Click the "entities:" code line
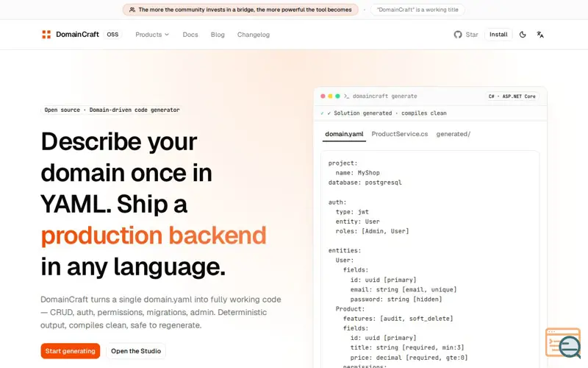 point(345,250)
